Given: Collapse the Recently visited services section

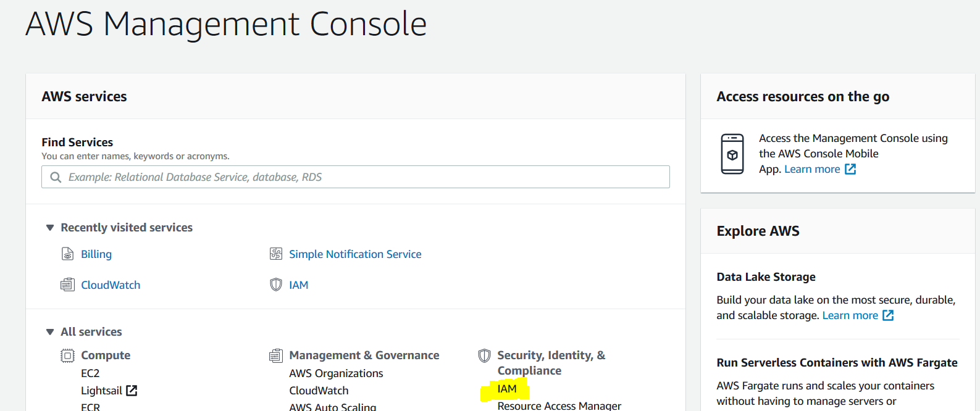Looking at the screenshot, I should 50,228.
